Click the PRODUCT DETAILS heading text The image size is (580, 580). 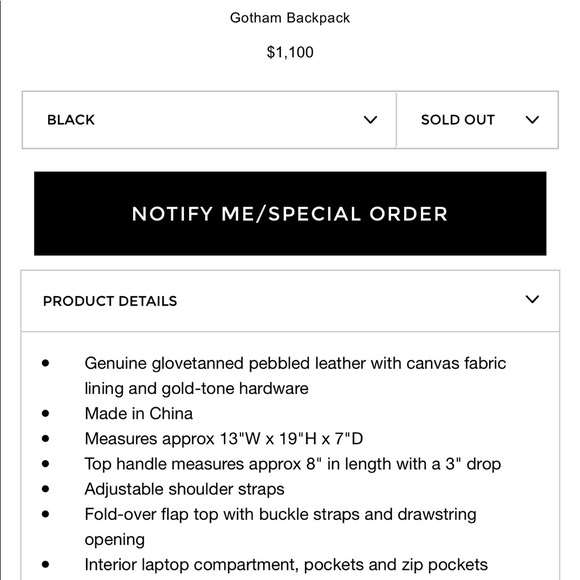pyautogui.click(x=110, y=301)
